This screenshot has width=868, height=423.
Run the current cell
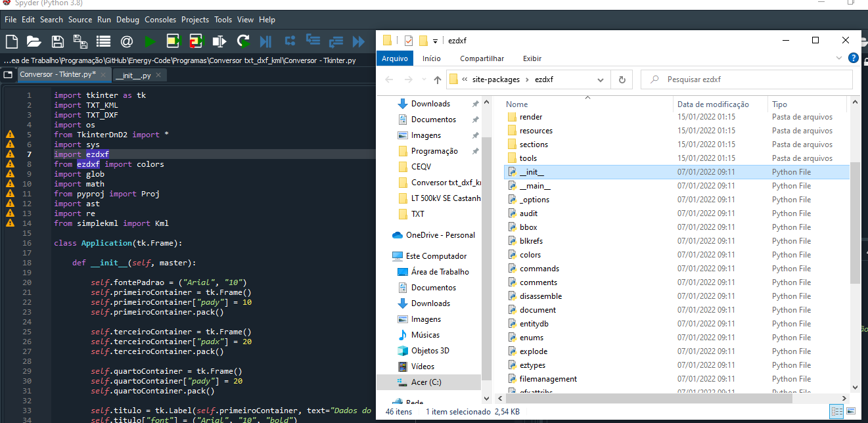tap(173, 42)
